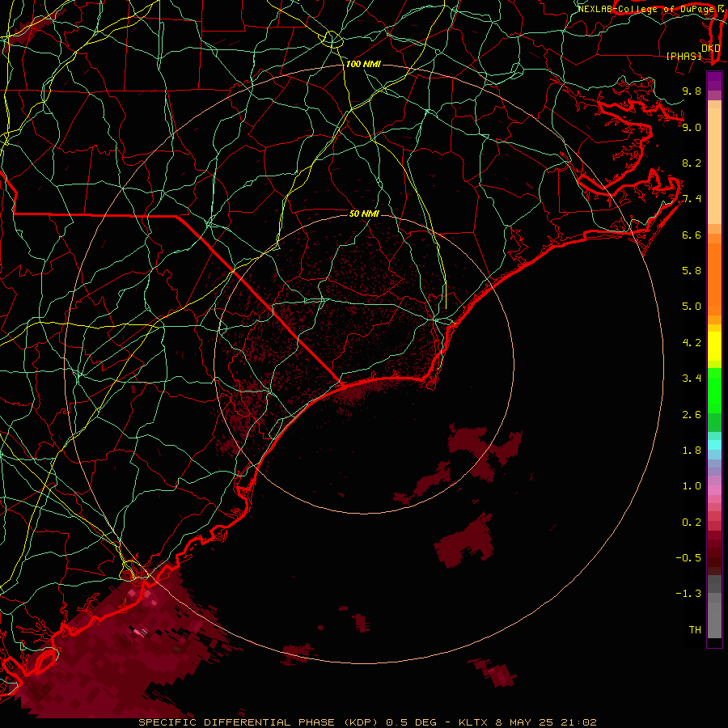Screen dimensions: 728x728
Task: Click the 9.0 value on the color scale
Action: click(692, 127)
